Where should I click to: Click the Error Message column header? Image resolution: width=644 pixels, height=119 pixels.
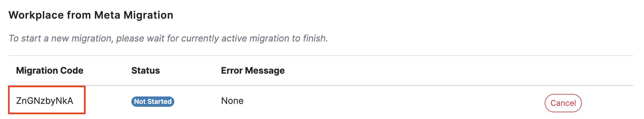point(253,70)
